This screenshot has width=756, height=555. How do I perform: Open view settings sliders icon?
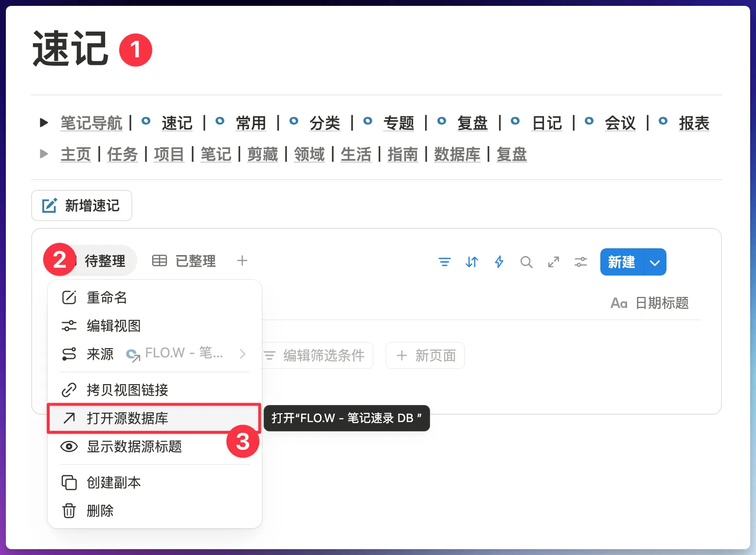point(580,262)
